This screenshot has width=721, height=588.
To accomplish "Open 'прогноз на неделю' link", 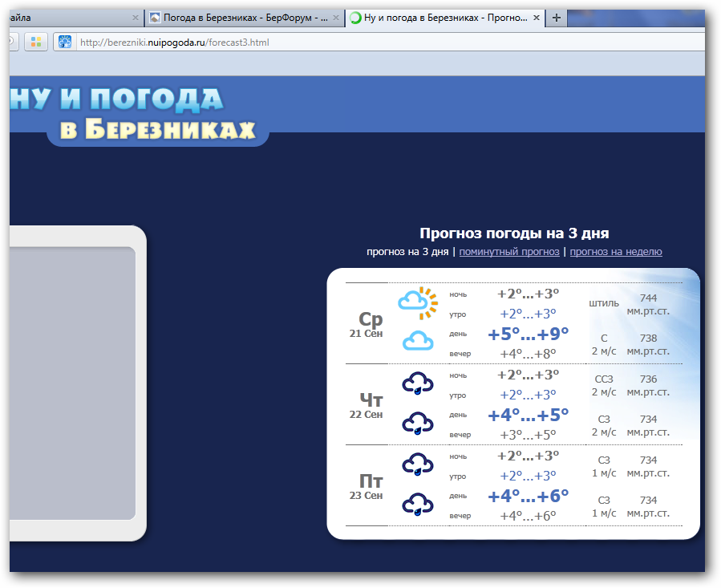I will (616, 252).
